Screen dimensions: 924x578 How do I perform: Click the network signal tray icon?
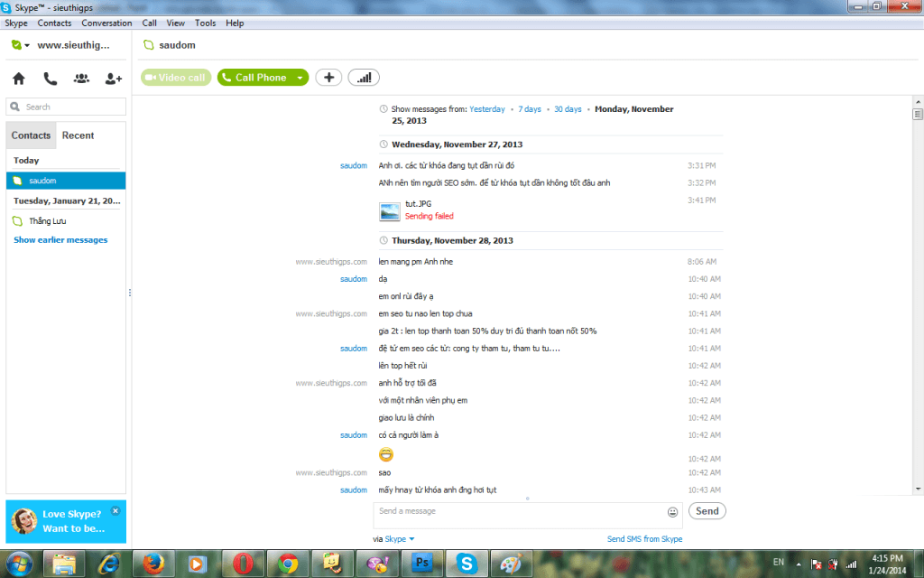(x=851, y=564)
